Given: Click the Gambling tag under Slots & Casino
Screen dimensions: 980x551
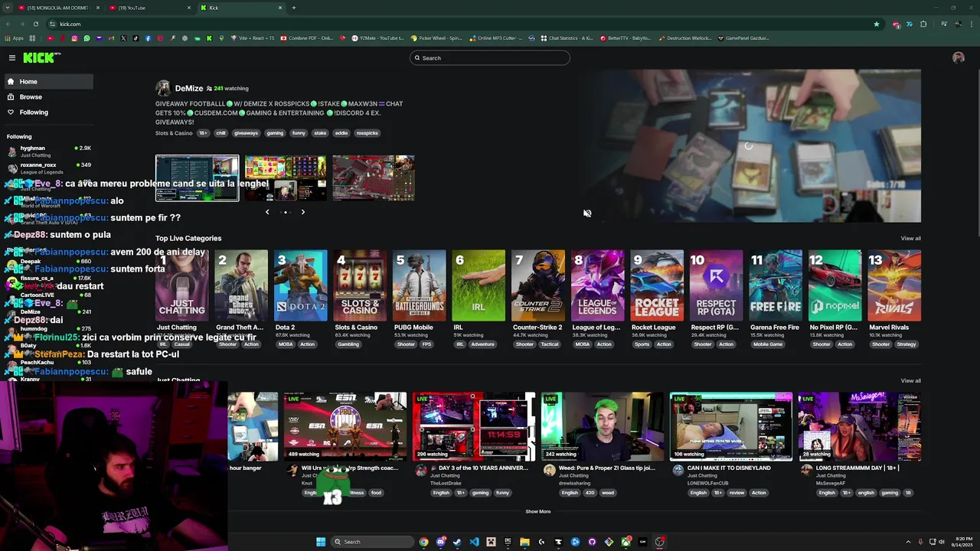Looking at the screenshot, I should pyautogui.click(x=348, y=344).
